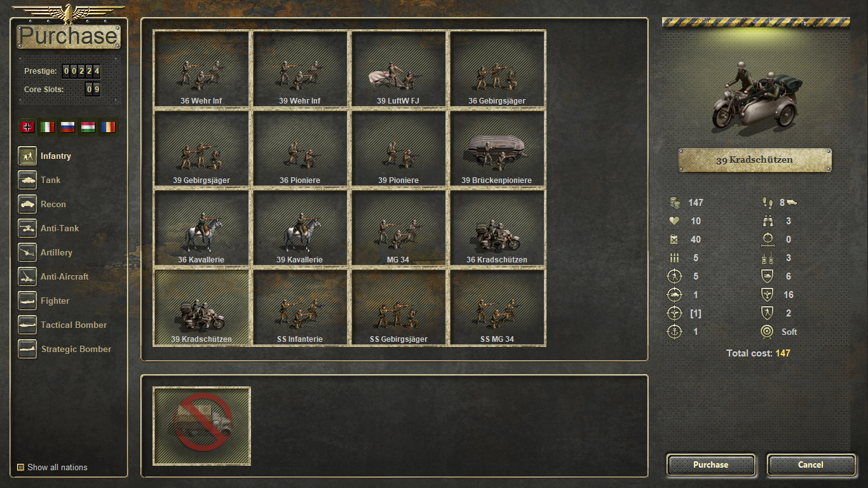Select the Anti-Aircraft category icon
This screenshot has height=488, width=868.
pos(27,276)
